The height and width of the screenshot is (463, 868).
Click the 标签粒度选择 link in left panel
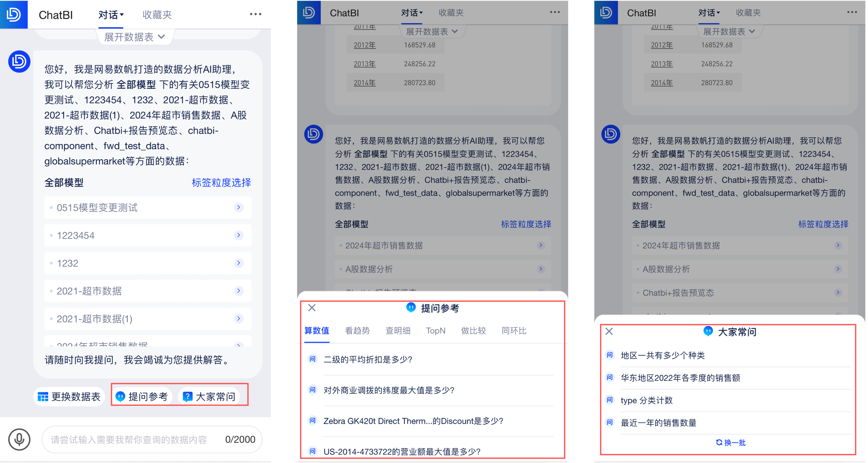coord(221,182)
